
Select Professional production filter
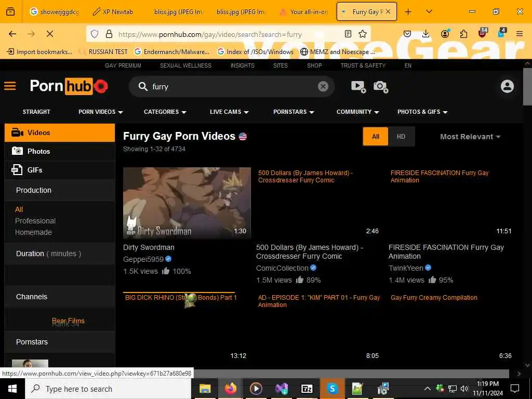coord(35,221)
